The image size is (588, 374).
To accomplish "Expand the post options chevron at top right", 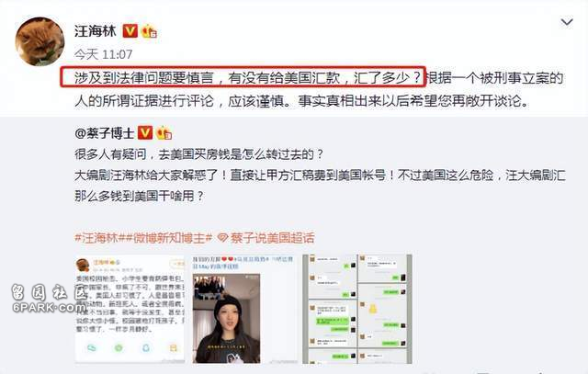I will [x=567, y=22].
